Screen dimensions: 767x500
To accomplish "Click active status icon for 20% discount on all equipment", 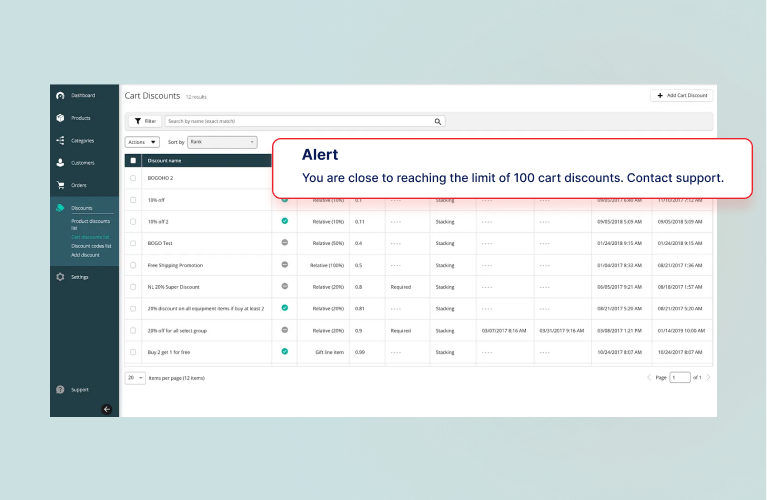I will (x=285, y=308).
